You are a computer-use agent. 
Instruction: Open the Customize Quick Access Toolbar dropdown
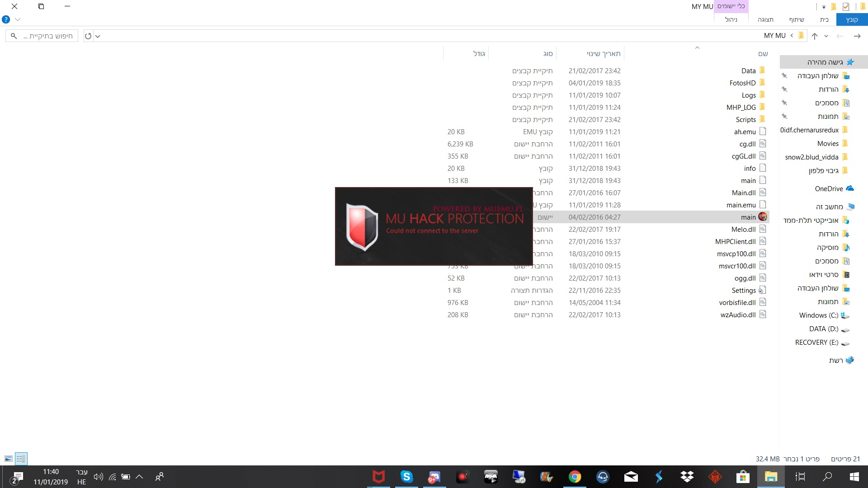click(x=824, y=7)
